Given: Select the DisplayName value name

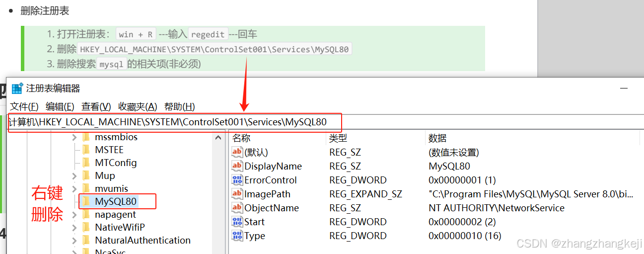Looking at the screenshot, I should [273, 166].
